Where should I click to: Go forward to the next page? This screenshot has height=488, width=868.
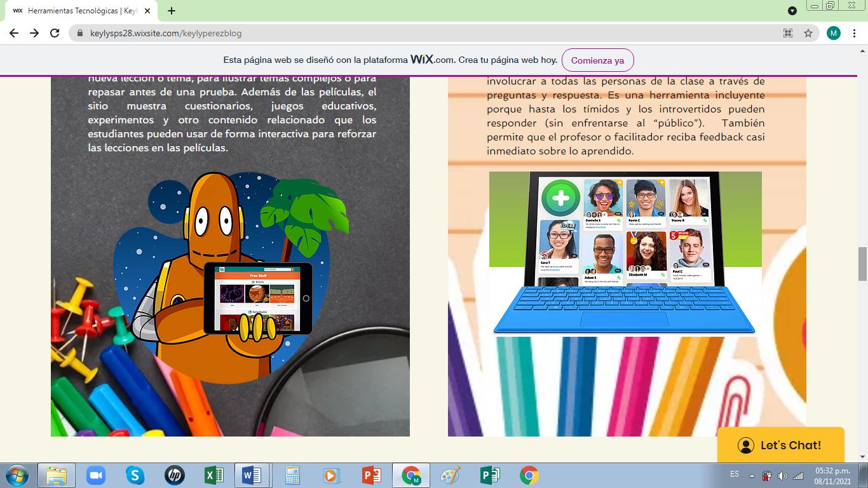click(34, 33)
